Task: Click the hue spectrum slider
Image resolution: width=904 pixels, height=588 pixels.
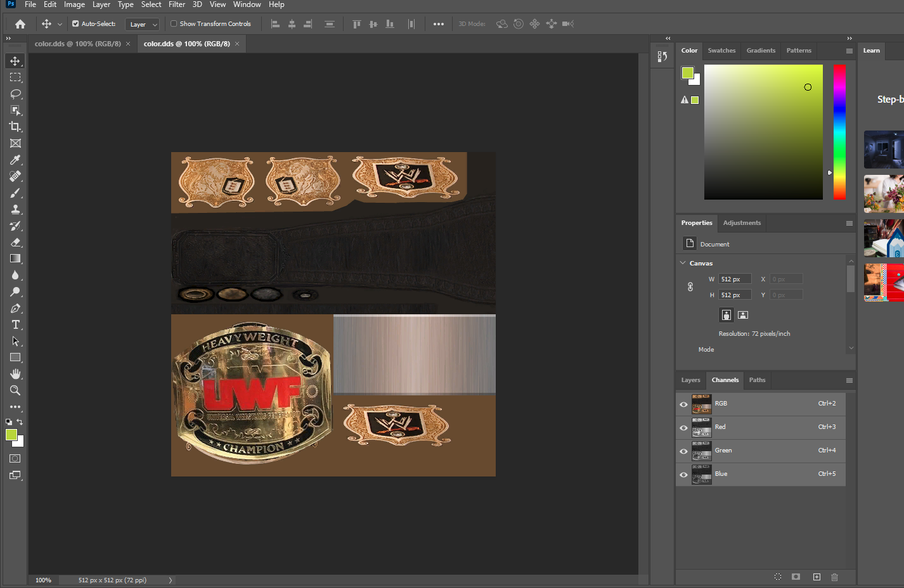Action: tap(839, 132)
